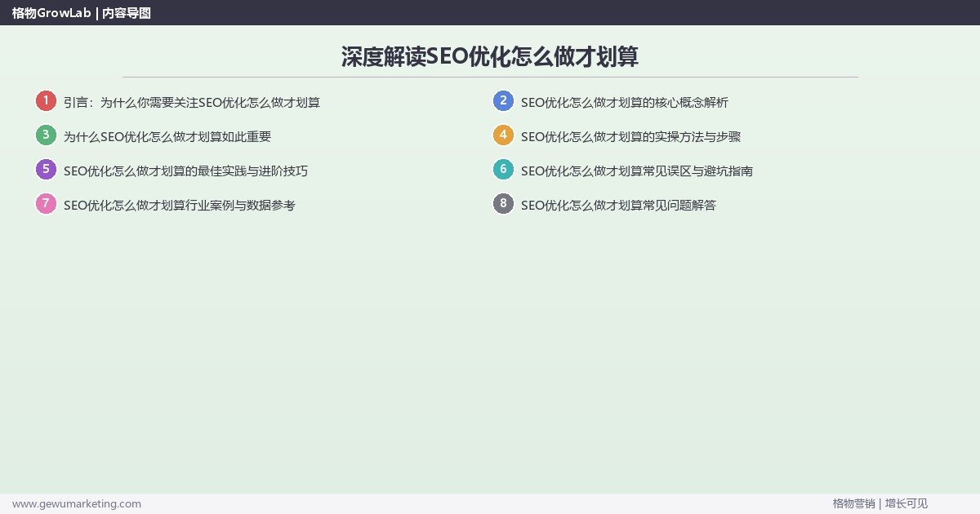Go to 'SEO优化怎么做才划算的实操方法与步骤'
Screen dimensions: 980x514
point(630,137)
